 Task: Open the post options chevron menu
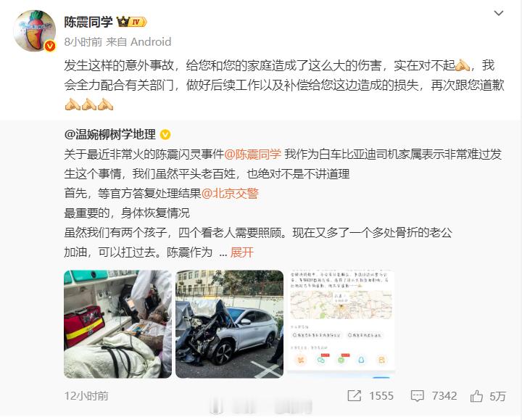(498, 13)
